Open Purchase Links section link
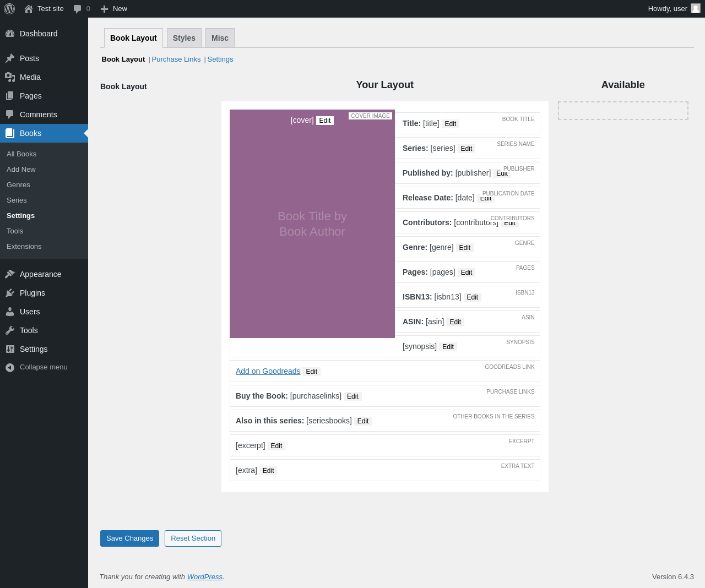This screenshot has width=705, height=588. click(176, 59)
